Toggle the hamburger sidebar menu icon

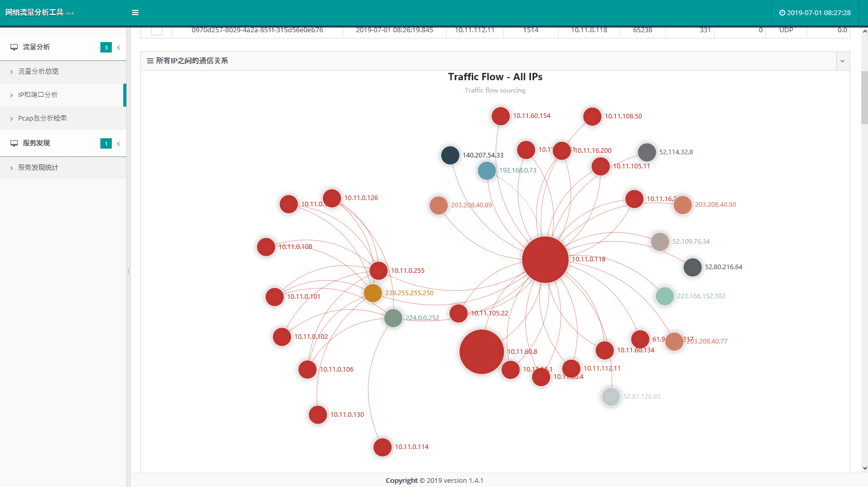tap(135, 12)
